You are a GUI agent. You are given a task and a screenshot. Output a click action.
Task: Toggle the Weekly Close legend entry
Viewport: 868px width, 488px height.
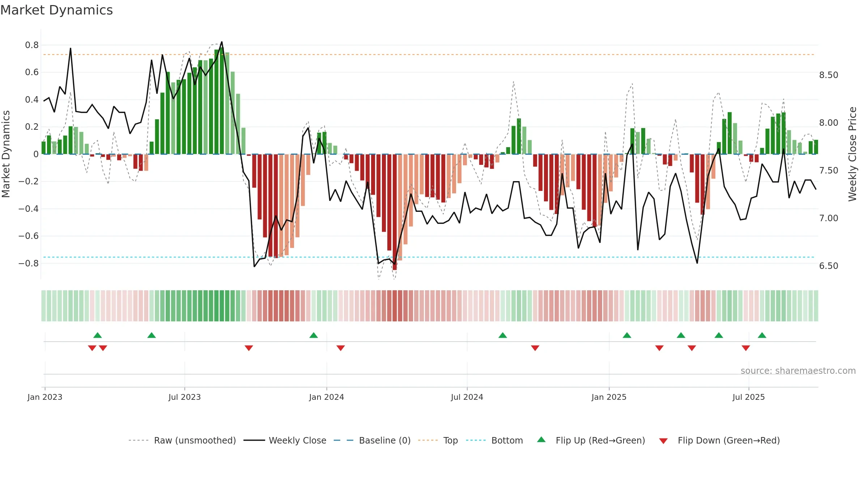point(285,440)
